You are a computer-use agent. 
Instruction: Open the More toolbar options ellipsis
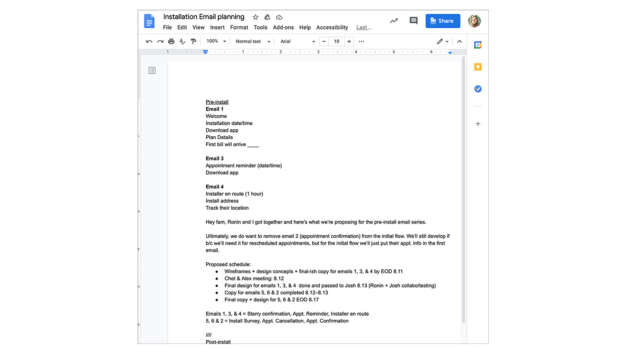[x=361, y=42]
